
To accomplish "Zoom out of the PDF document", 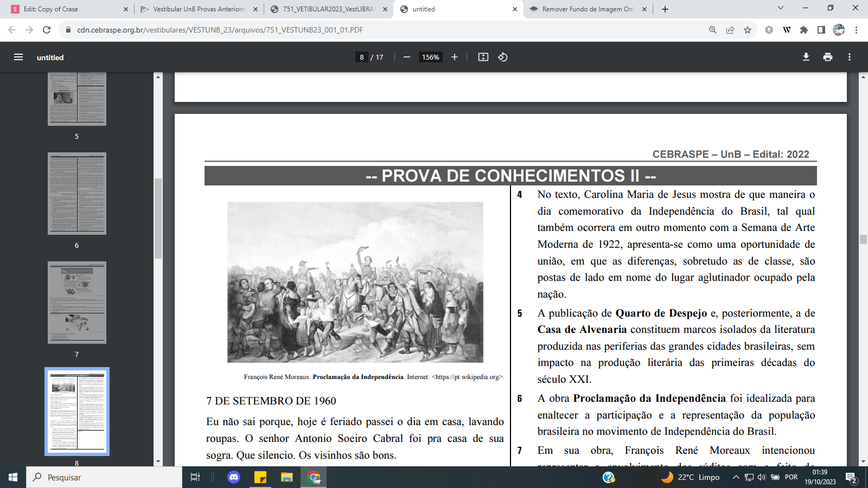I will [406, 57].
